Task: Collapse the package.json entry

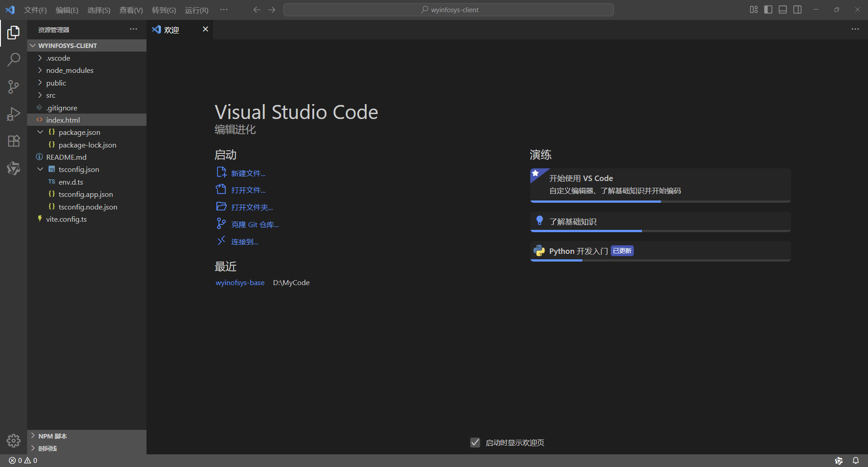Action: point(40,132)
